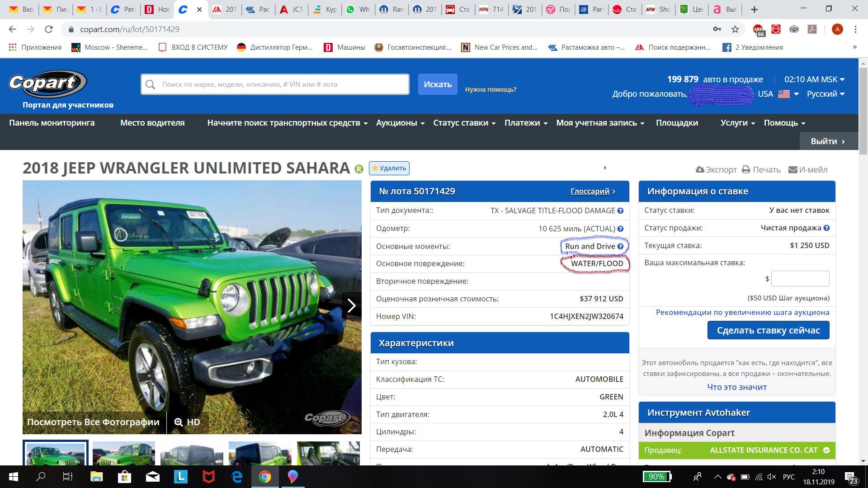Click the Copart logo icon
The image size is (868, 488).
tap(47, 84)
